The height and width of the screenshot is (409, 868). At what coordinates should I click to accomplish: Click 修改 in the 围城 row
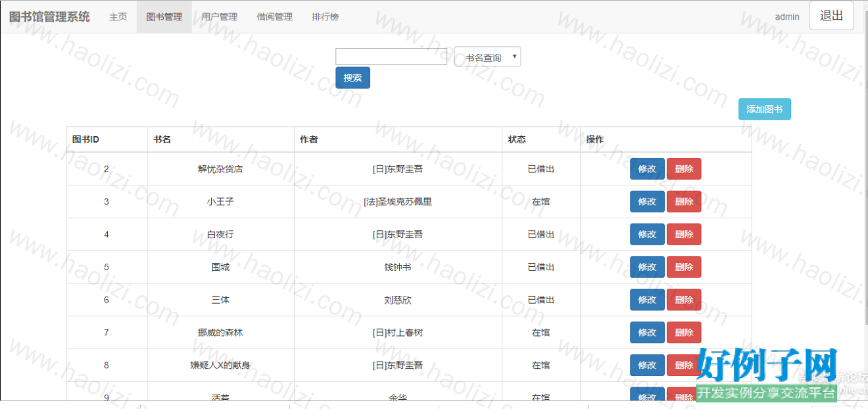pyautogui.click(x=647, y=267)
